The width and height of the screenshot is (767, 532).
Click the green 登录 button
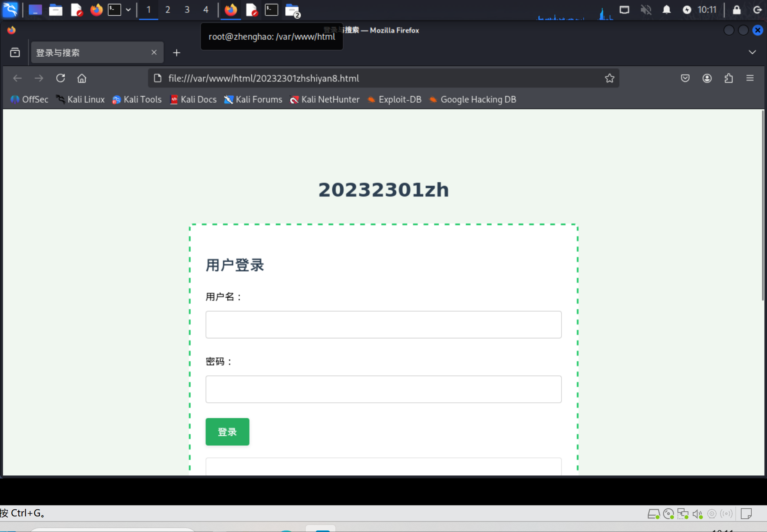pos(227,432)
